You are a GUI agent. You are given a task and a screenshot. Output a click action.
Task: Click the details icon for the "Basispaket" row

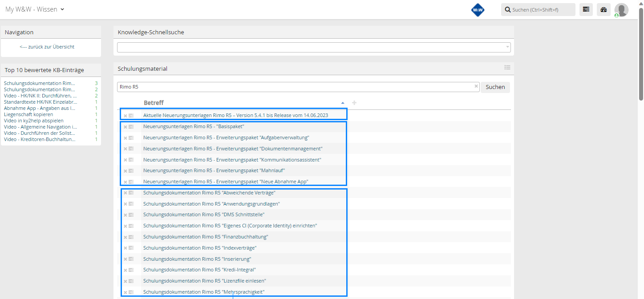coord(131,127)
